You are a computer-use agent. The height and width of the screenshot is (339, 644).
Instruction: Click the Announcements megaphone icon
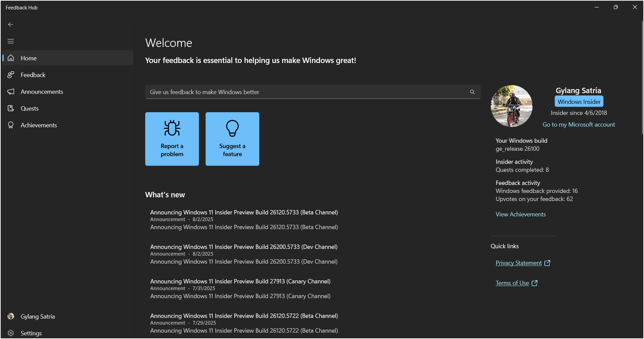(x=11, y=91)
